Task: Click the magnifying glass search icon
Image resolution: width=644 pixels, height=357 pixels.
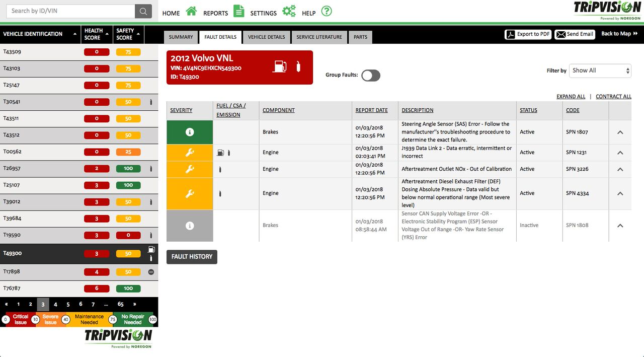Action: [x=142, y=11]
